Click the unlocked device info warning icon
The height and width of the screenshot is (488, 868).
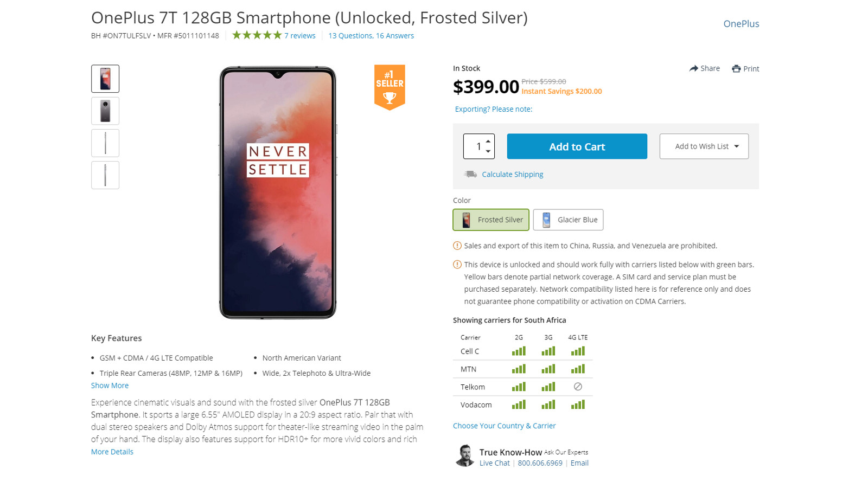457,265
